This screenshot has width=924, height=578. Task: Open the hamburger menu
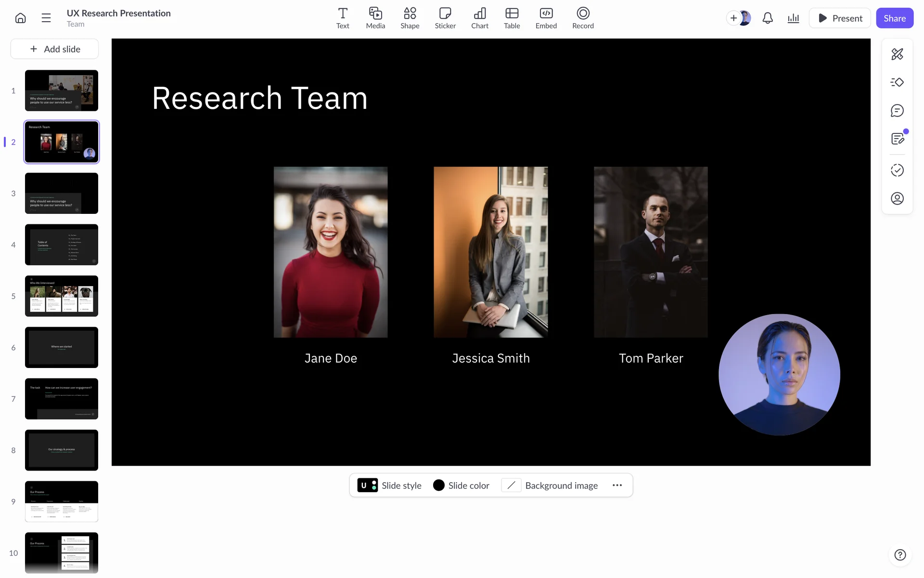(46, 18)
